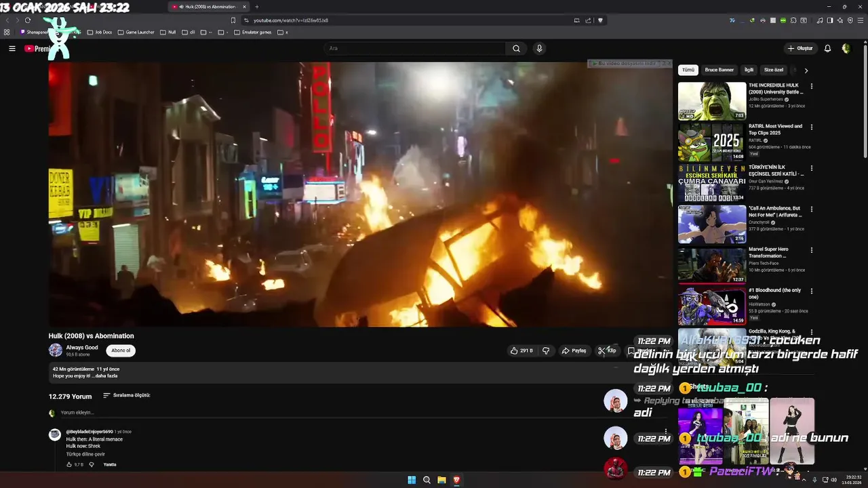868x488 pixels.
Task: Like the video with thumbs-up button
Action: tap(521, 350)
